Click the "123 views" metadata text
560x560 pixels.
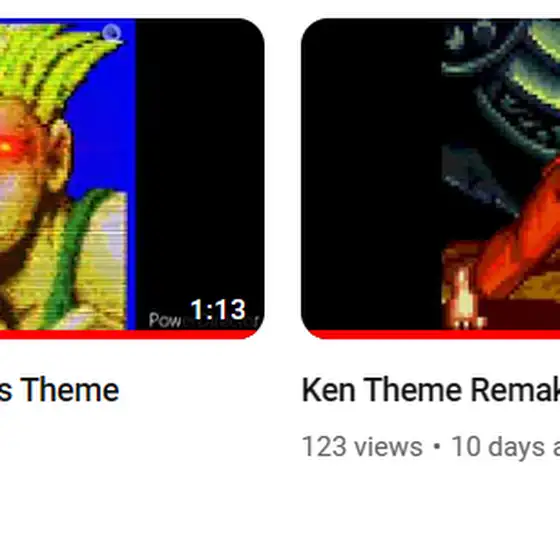coord(362,446)
